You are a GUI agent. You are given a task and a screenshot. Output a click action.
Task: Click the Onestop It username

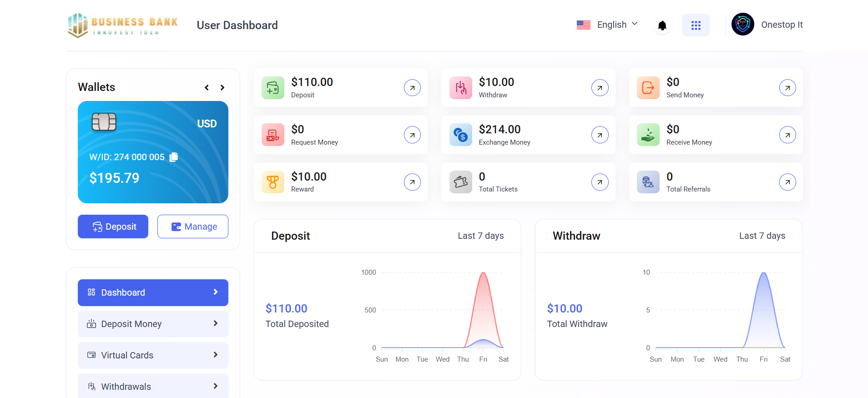coord(782,25)
